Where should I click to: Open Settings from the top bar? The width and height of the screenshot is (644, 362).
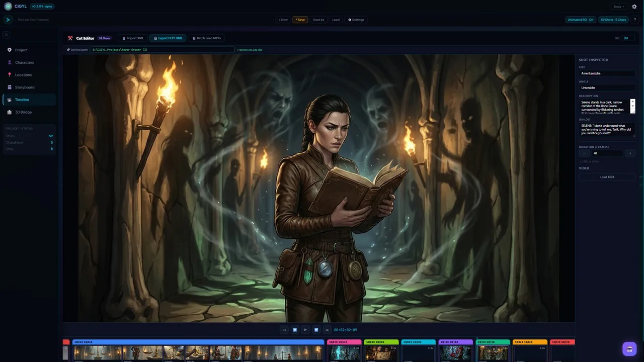[x=356, y=20]
